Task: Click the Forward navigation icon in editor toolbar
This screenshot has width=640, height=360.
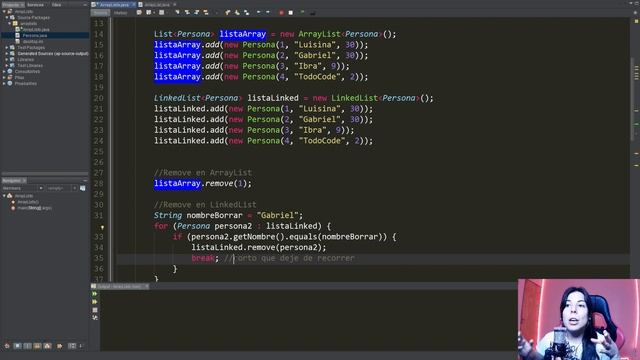Action: 162,13
